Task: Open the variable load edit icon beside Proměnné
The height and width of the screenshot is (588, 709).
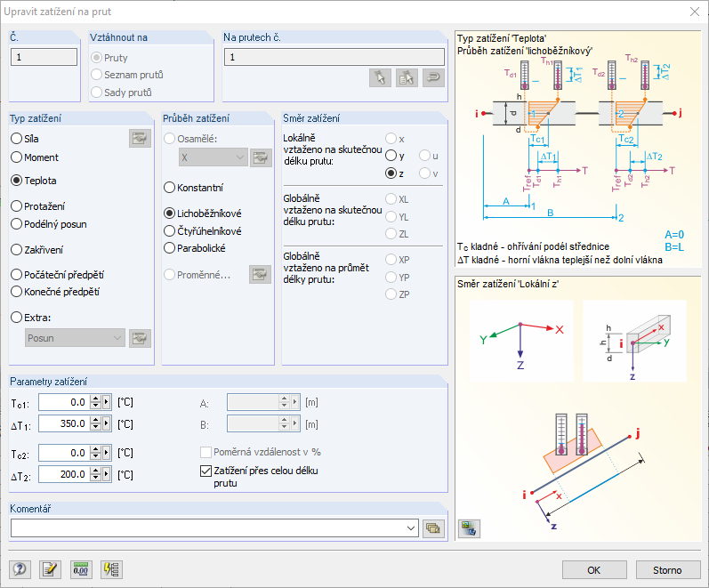Action: click(260, 275)
